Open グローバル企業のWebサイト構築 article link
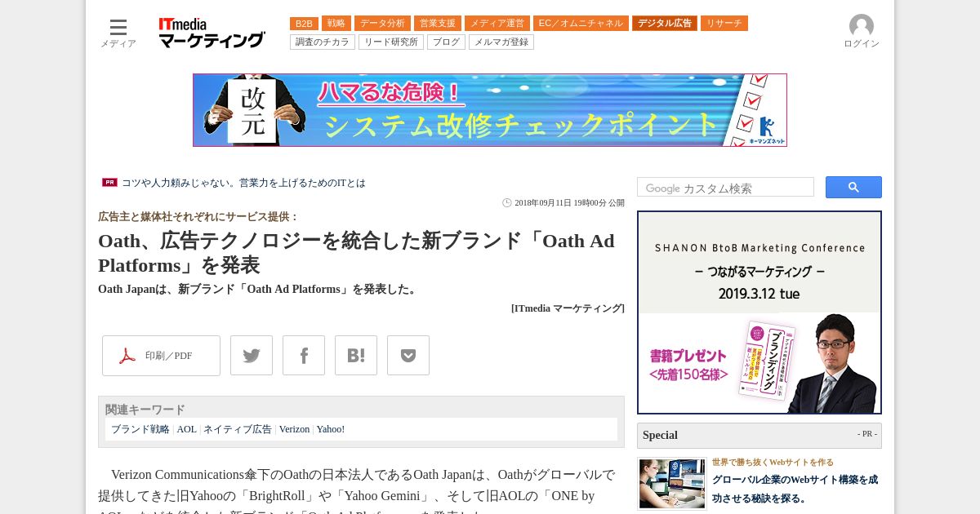This screenshot has height=514, width=980. click(x=795, y=489)
